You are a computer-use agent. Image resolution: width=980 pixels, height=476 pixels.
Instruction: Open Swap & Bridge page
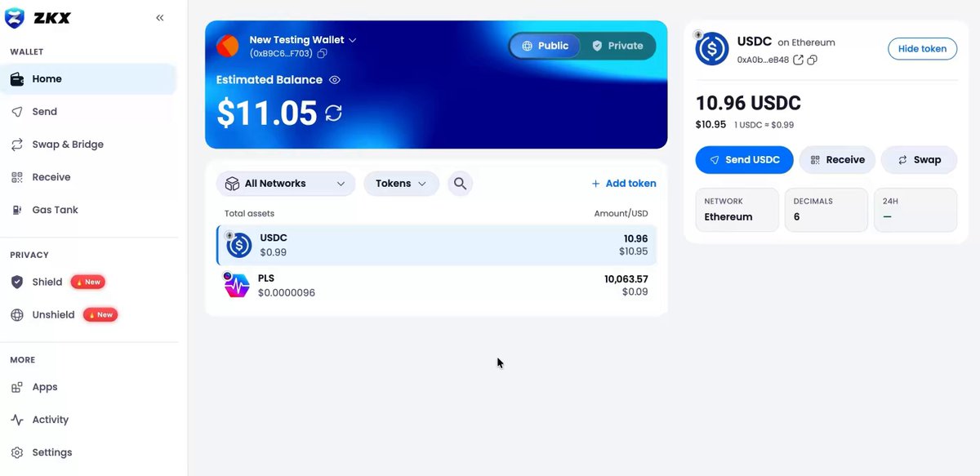(x=88, y=145)
